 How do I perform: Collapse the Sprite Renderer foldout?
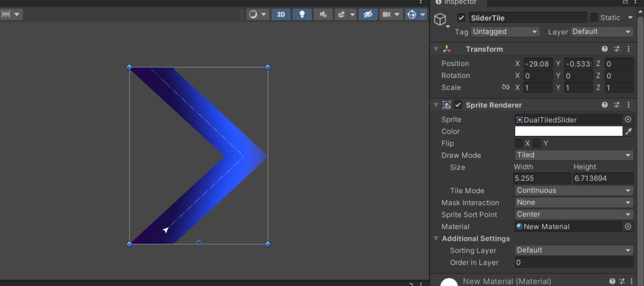click(x=436, y=105)
